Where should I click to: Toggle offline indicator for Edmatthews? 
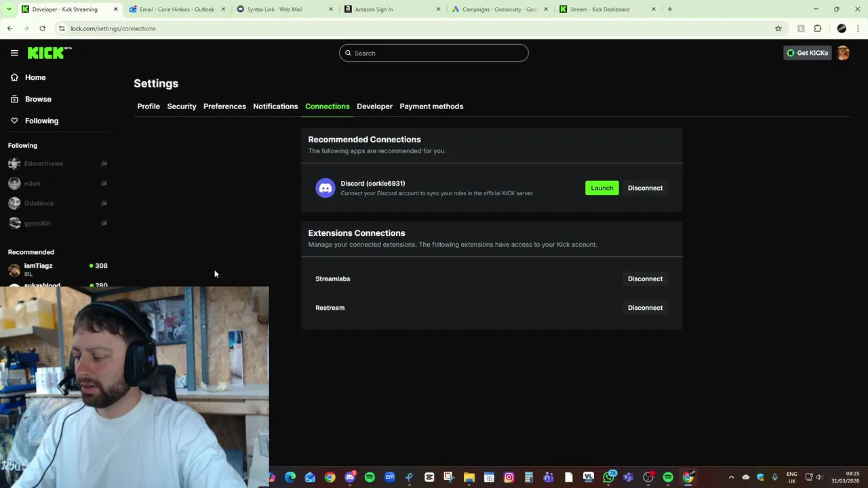click(x=104, y=163)
